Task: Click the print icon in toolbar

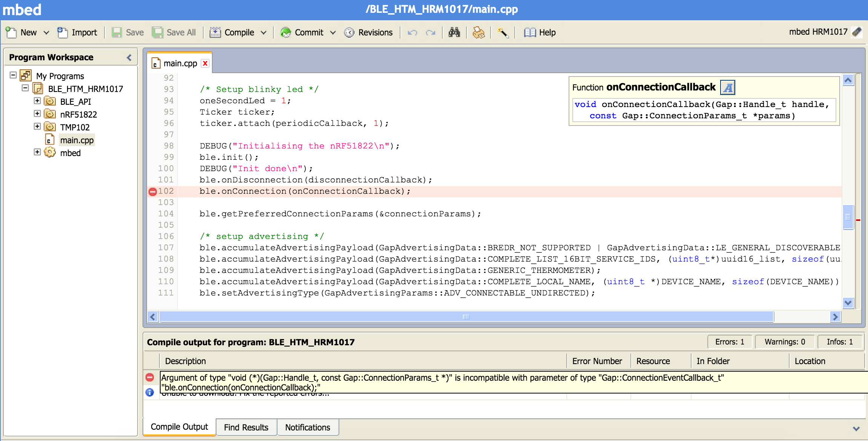Action: click(x=478, y=33)
